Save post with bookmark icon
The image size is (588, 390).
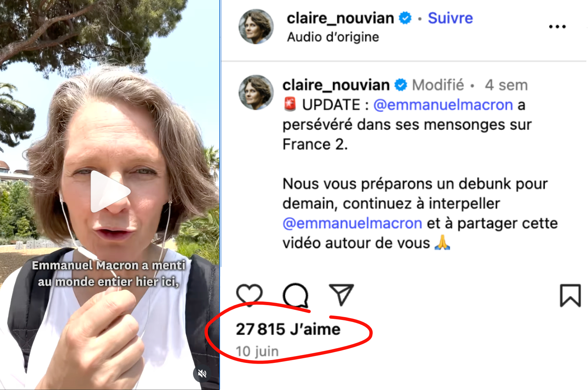(x=570, y=295)
